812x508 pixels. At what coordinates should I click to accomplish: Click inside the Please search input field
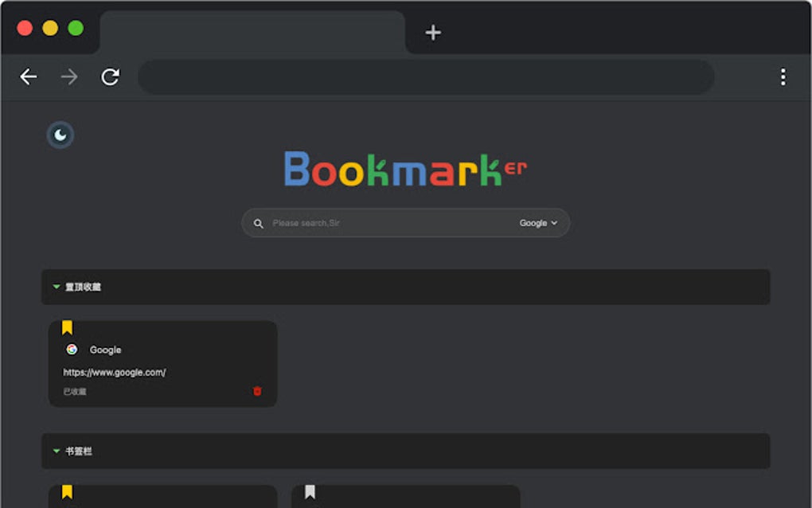click(x=358, y=223)
